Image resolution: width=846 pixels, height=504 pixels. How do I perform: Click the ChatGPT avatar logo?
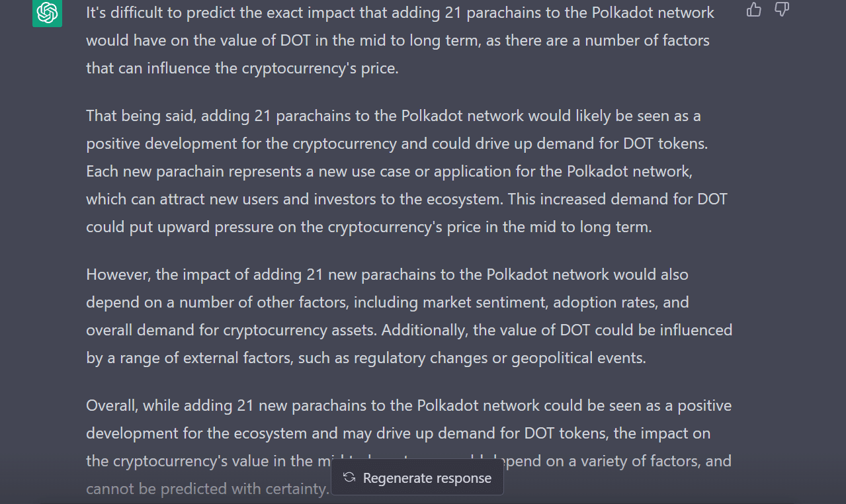point(47,13)
